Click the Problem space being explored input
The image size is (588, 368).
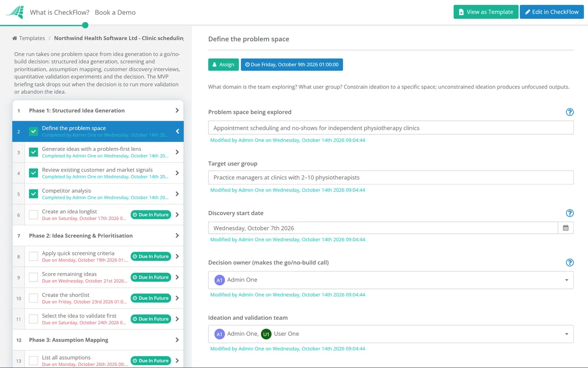click(x=391, y=128)
